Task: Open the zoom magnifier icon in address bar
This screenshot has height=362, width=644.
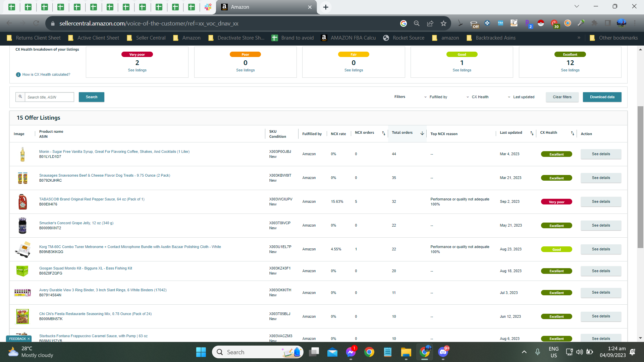Action: point(417,23)
